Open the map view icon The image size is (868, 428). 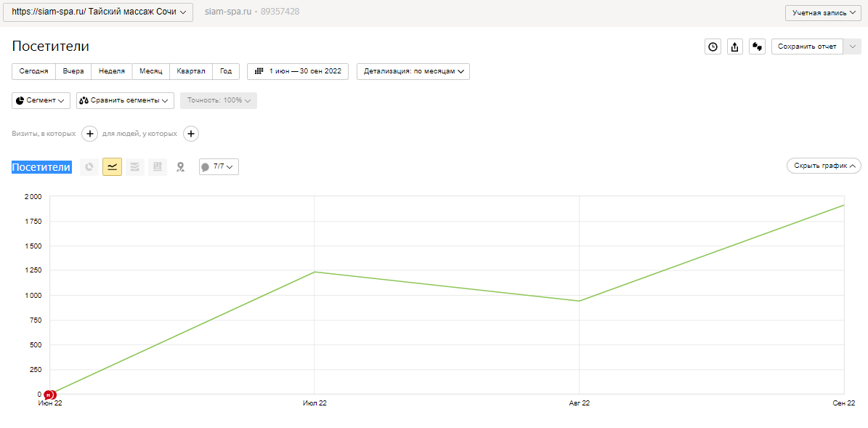coord(181,167)
